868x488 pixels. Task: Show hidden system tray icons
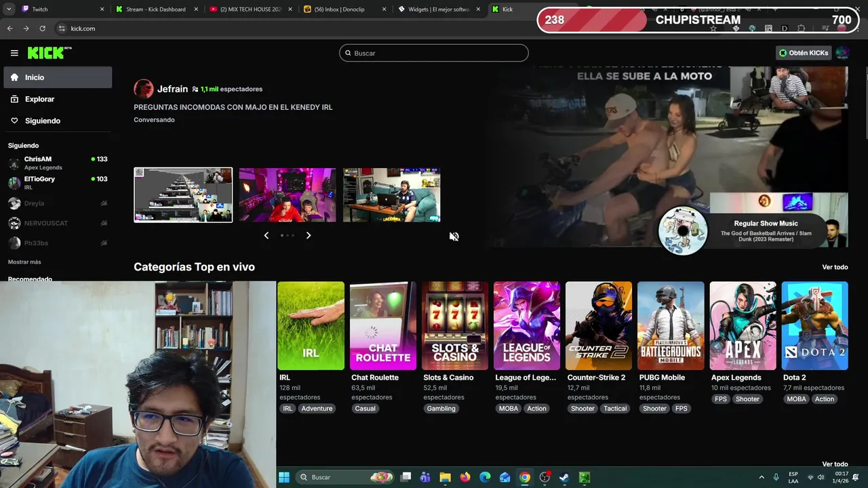click(x=761, y=477)
